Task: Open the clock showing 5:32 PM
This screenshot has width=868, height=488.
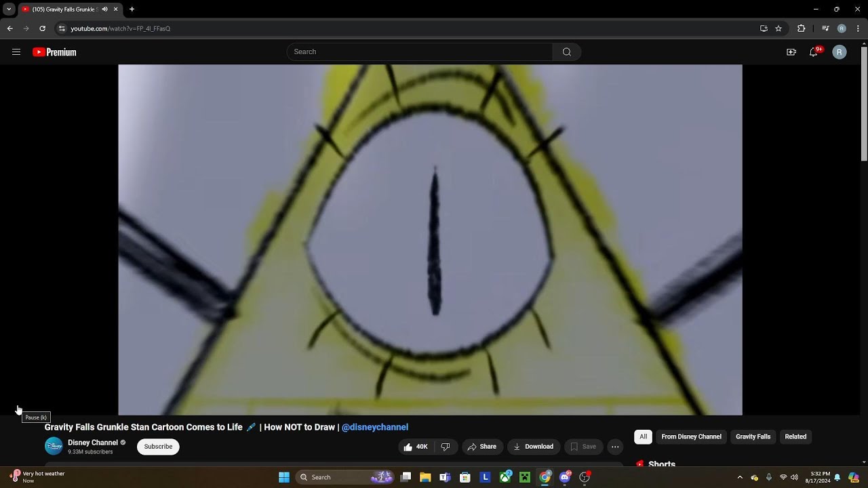Action: coord(819,477)
